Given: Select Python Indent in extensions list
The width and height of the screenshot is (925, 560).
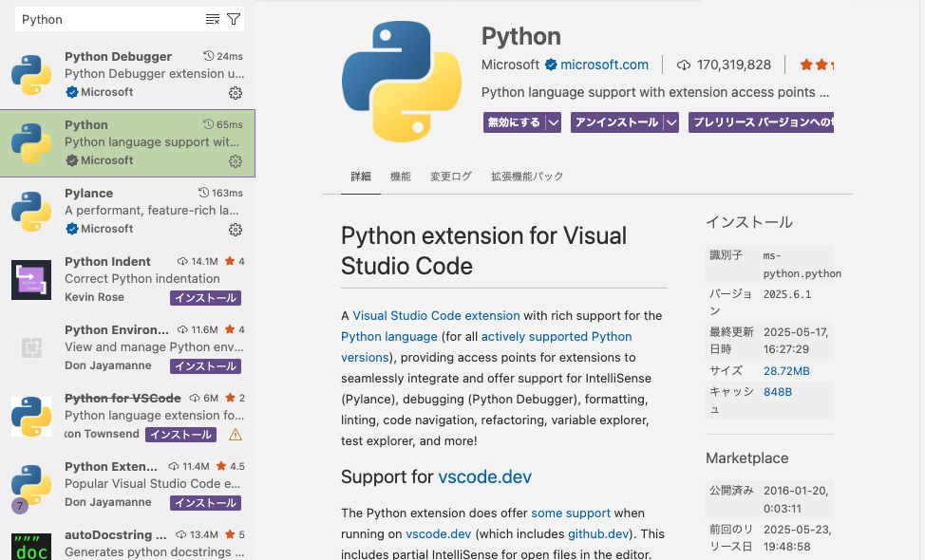Looking at the screenshot, I should click(x=127, y=280).
